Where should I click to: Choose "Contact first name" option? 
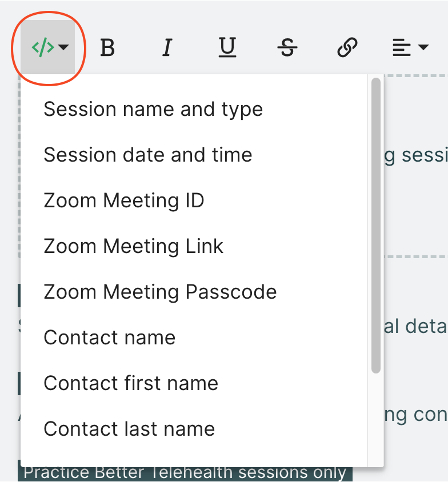(x=130, y=383)
